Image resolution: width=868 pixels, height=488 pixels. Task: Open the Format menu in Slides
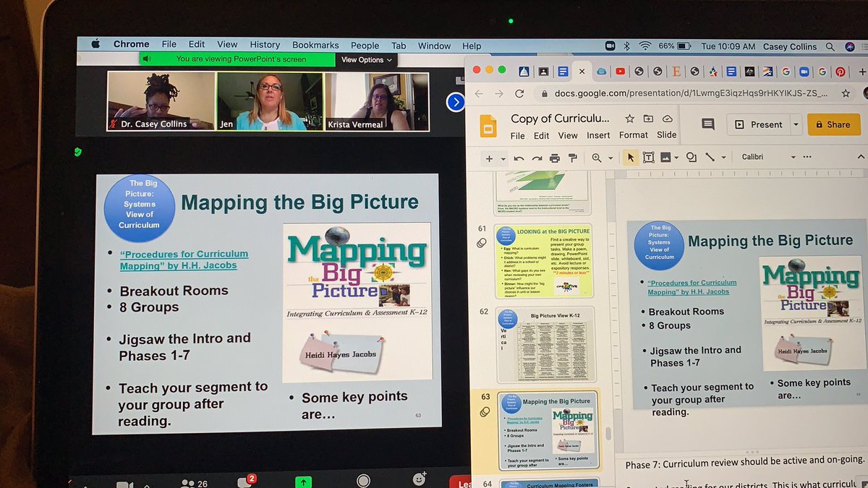click(x=634, y=135)
